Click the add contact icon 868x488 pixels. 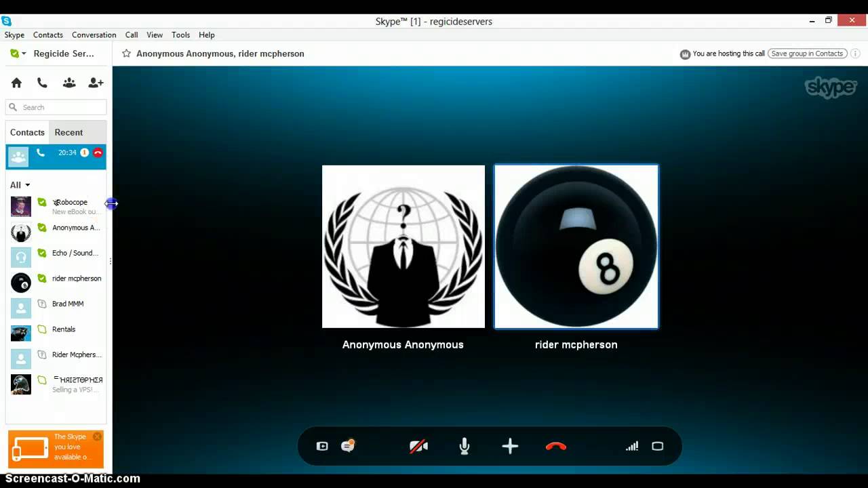tap(96, 83)
